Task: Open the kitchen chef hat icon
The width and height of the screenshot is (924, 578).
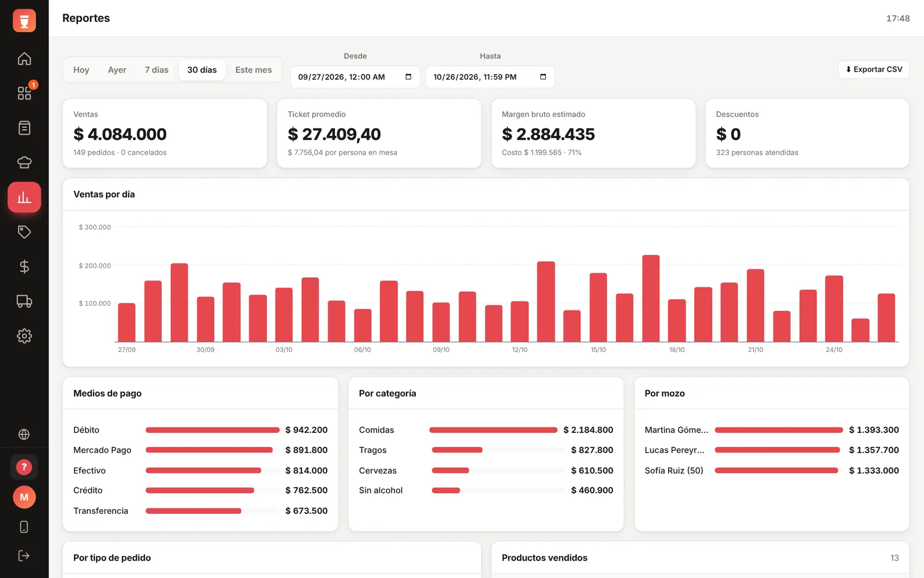Action: (24, 162)
